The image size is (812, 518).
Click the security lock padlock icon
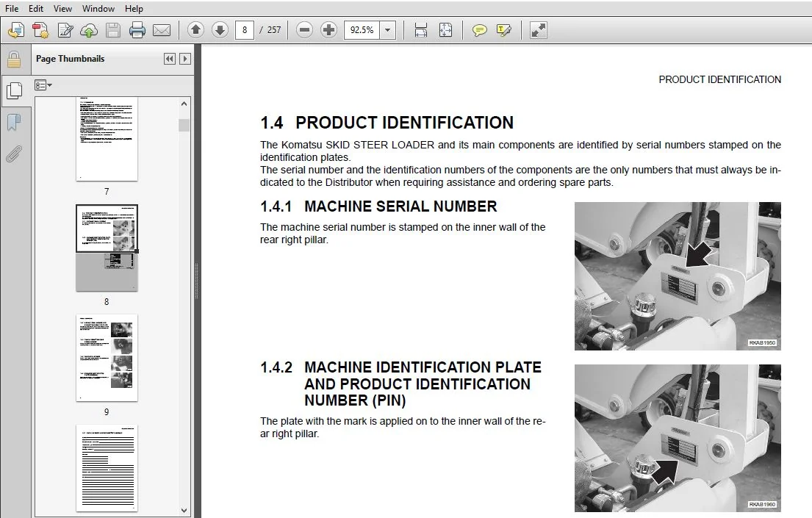click(14, 60)
